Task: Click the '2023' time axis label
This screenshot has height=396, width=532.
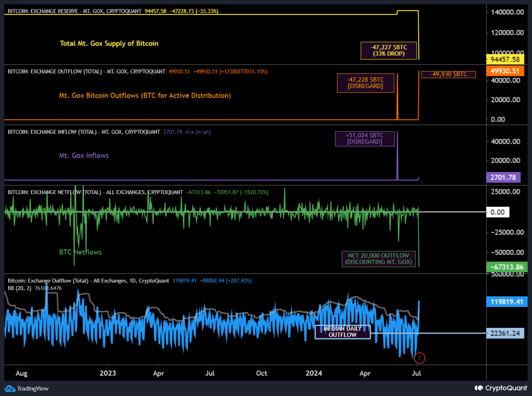Action: [x=108, y=373]
